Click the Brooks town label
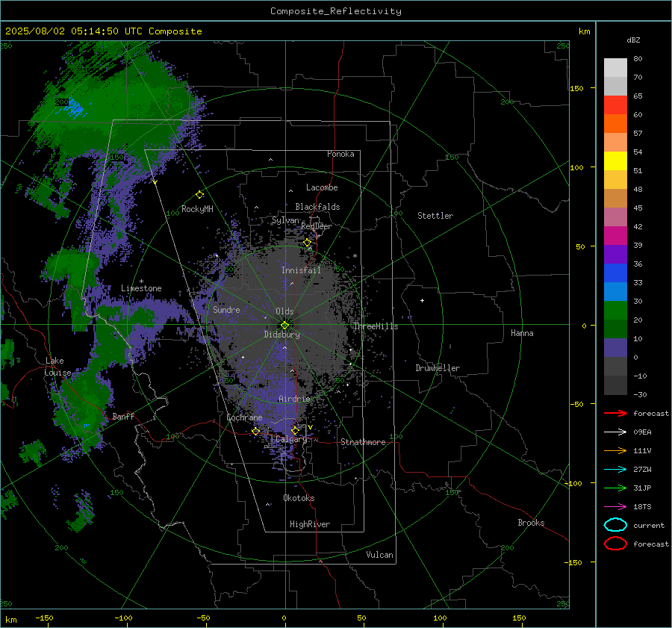The image size is (672, 628). coord(531,523)
